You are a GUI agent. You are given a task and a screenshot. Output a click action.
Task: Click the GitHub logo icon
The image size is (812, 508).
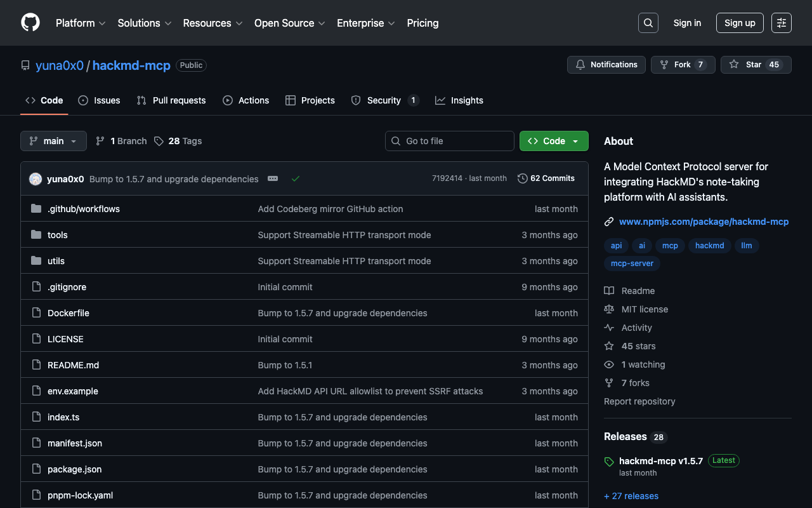(30, 23)
